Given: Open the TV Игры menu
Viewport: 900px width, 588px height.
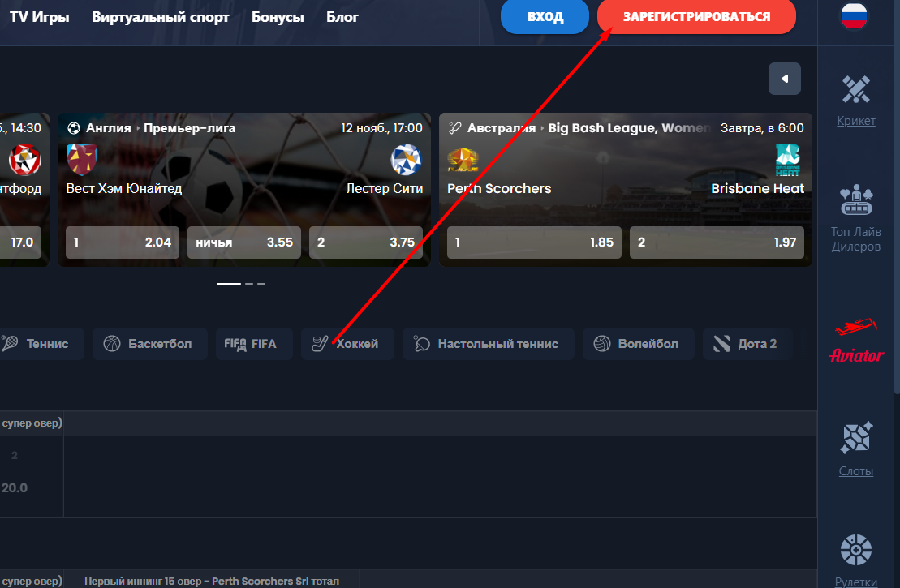Looking at the screenshot, I should tap(39, 17).
